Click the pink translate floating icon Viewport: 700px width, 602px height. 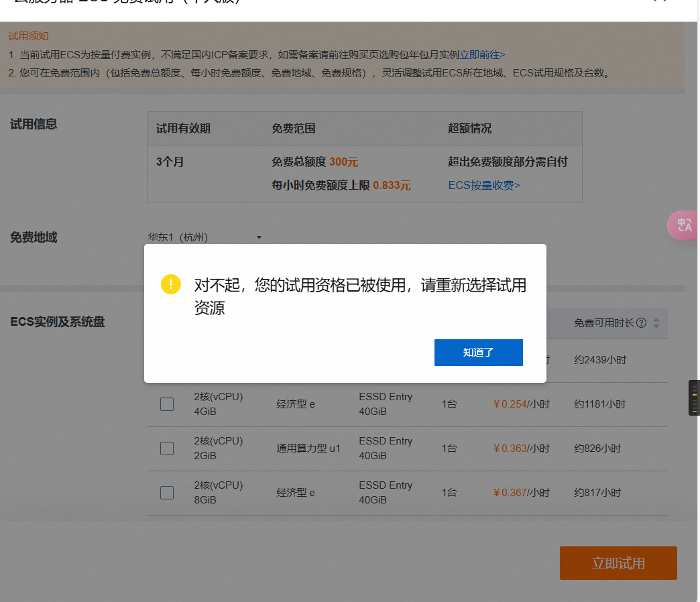click(684, 225)
